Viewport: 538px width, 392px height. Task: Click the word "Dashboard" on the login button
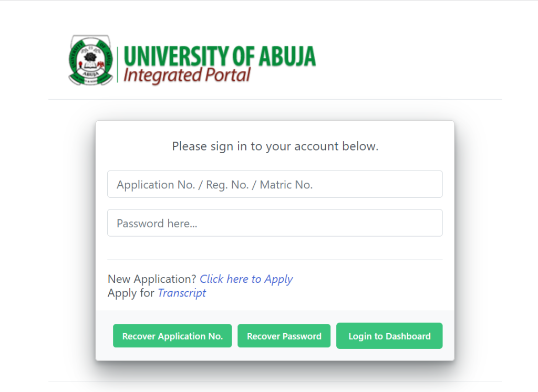(408, 336)
